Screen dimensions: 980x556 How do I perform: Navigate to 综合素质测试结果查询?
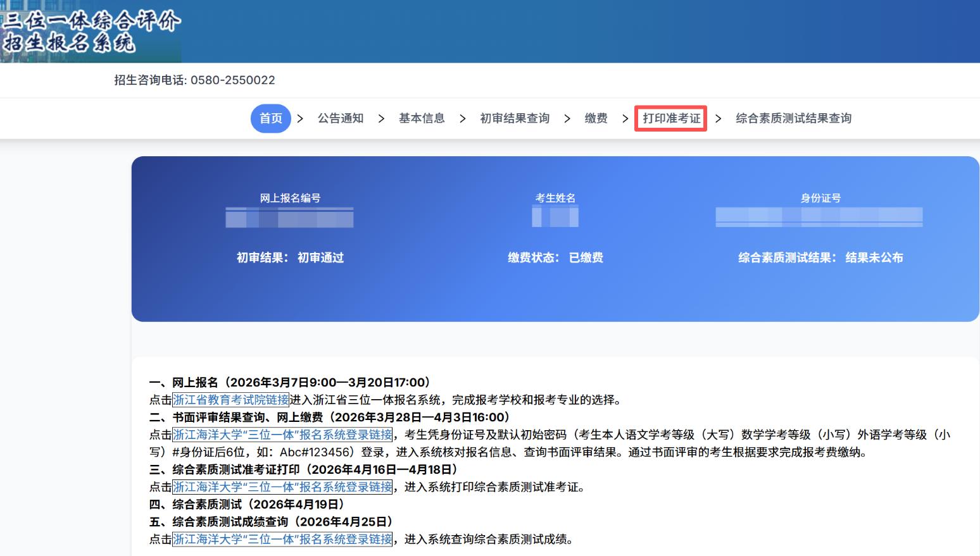pyautogui.click(x=793, y=118)
